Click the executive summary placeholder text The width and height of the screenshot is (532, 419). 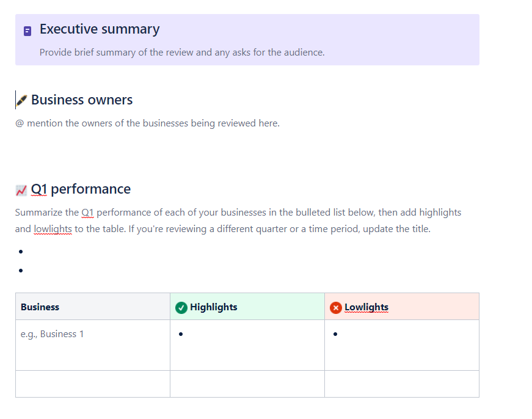pos(182,53)
